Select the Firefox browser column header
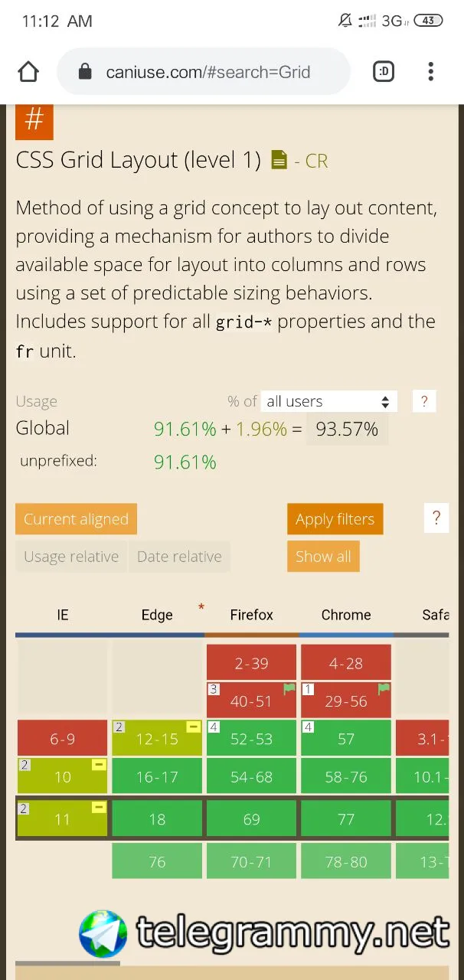464x980 pixels. (x=251, y=615)
